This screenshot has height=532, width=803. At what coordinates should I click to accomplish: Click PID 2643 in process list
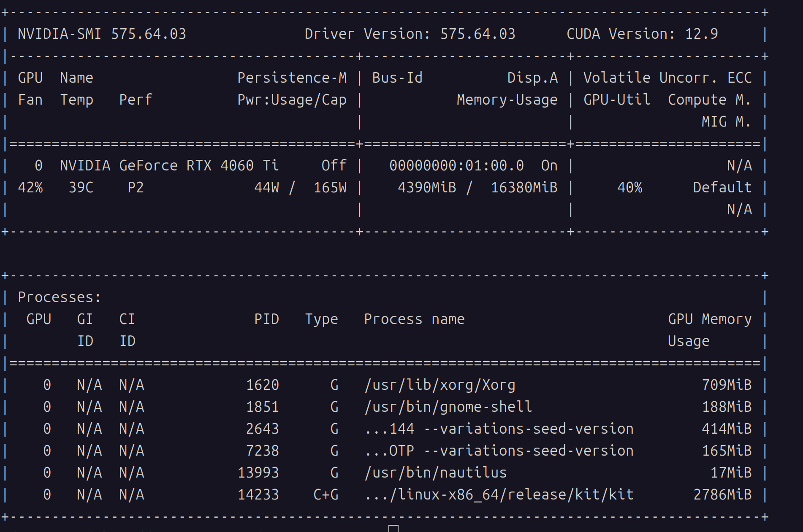click(x=263, y=429)
